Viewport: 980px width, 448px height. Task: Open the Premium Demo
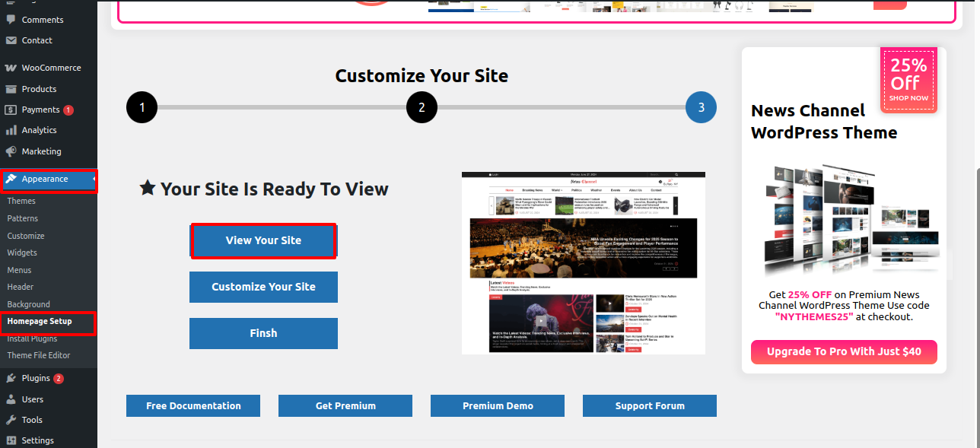498,405
